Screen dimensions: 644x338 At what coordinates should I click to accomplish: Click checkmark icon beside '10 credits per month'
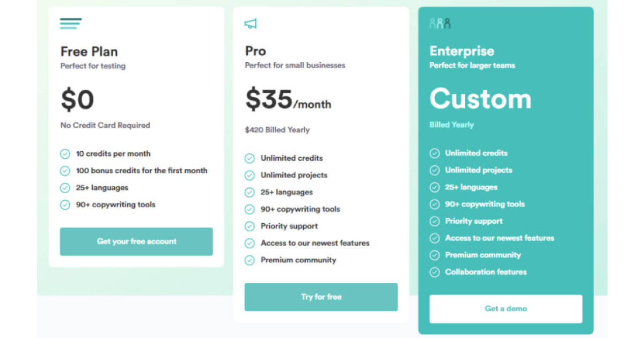pos(65,154)
